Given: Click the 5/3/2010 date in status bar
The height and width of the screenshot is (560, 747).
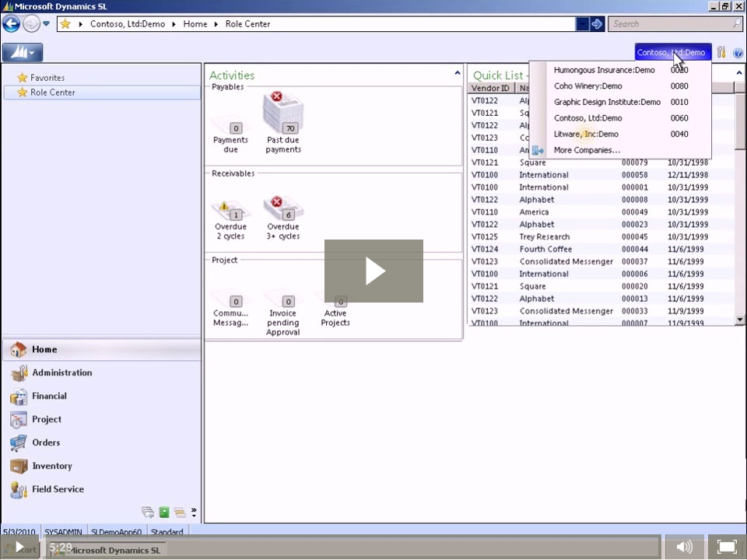Looking at the screenshot, I should pyautogui.click(x=19, y=531).
